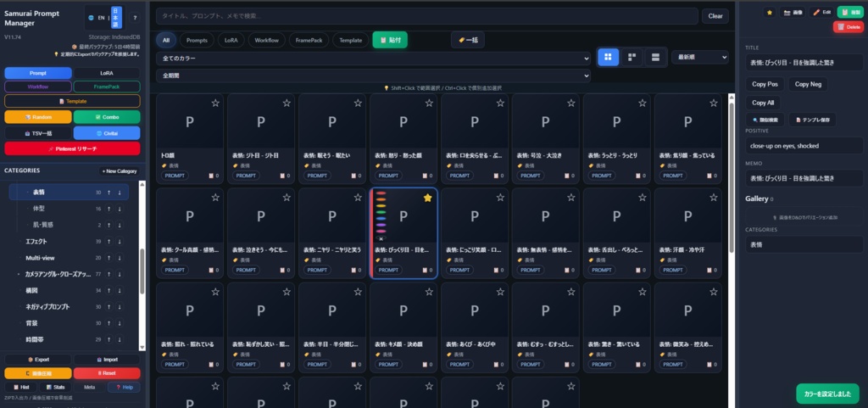The height and width of the screenshot is (408, 868).
Task: Click the tag icon on 表情: 舌出し card
Action: coord(591,260)
